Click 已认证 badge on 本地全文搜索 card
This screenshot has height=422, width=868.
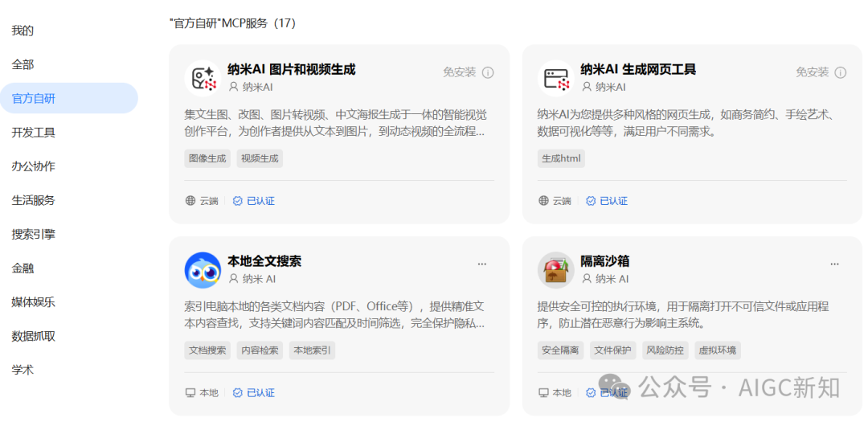pyautogui.click(x=253, y=392)
